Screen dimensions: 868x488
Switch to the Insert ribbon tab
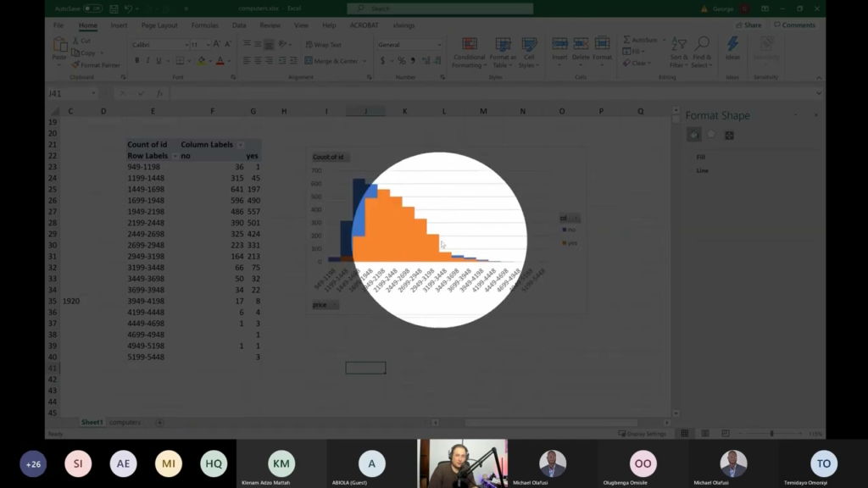(x=119, y=25)
